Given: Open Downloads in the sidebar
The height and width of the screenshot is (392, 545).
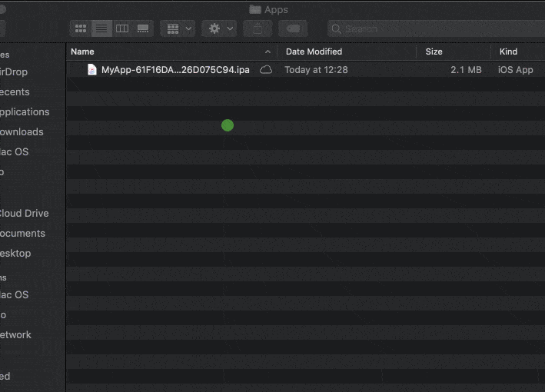Looking at the screenshot, I should pos(22,132).
